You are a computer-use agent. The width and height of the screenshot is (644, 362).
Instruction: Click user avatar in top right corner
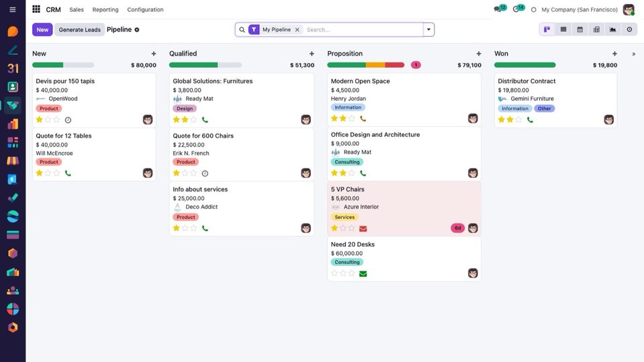pyautogui.click(x=629, y=9)
